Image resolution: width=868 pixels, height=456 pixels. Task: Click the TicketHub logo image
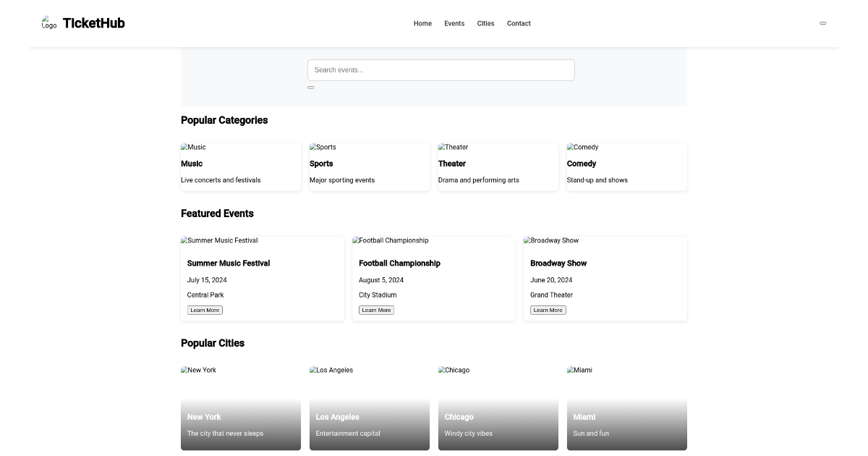[x=49, y=23]
